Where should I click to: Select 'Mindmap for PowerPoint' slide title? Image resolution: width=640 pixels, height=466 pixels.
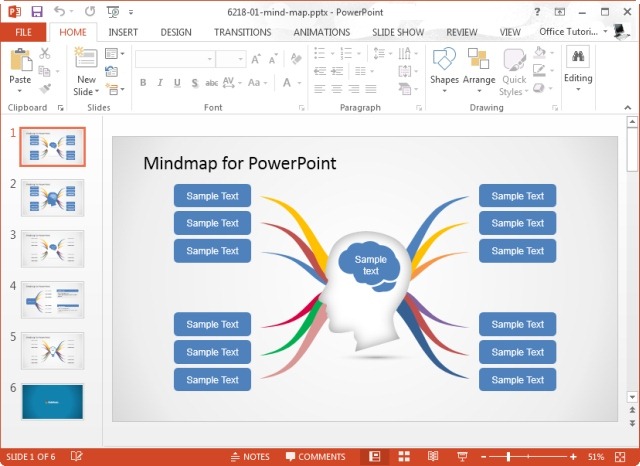click(x=240, y=163)
